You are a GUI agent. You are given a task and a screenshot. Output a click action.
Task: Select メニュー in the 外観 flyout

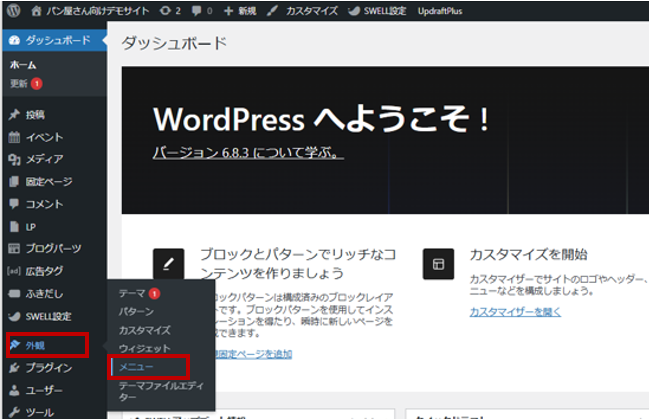[136, 367]
